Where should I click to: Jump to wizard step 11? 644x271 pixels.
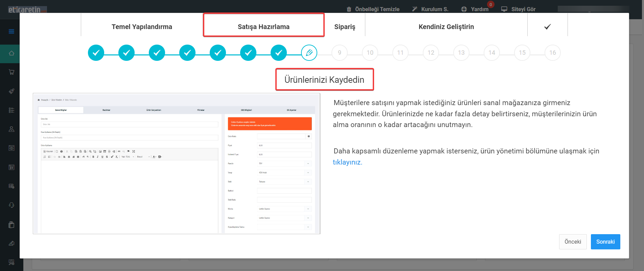pos(400,53)
